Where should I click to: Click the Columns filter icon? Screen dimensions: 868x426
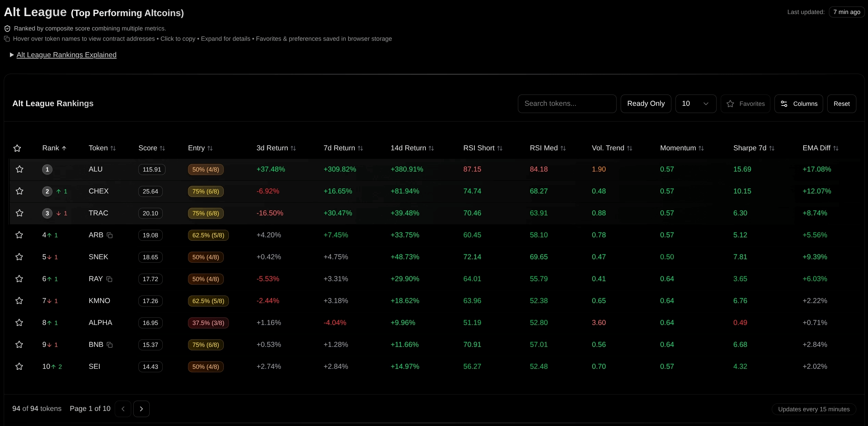click(x=784, y=103)
